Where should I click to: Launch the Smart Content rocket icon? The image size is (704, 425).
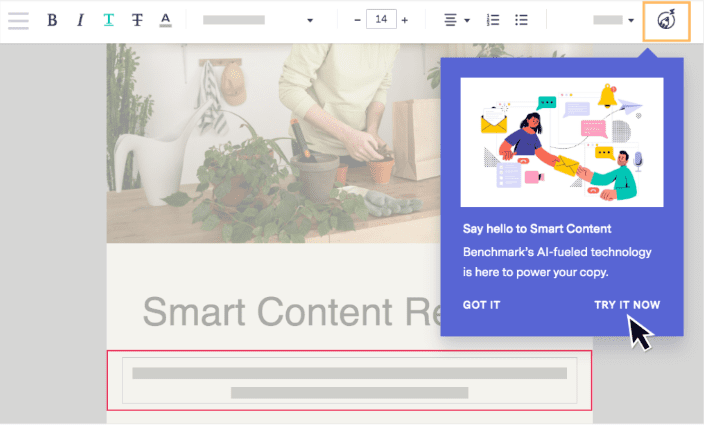[666, 20]
